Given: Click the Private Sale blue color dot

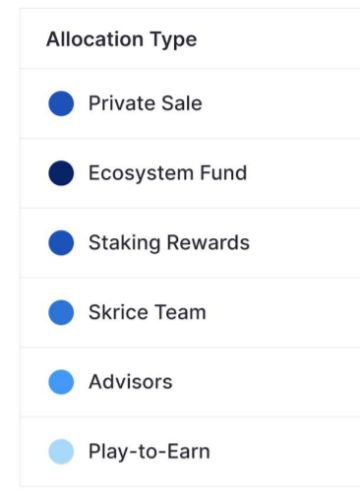Looking at the screenshot, I should coord(61,103).
